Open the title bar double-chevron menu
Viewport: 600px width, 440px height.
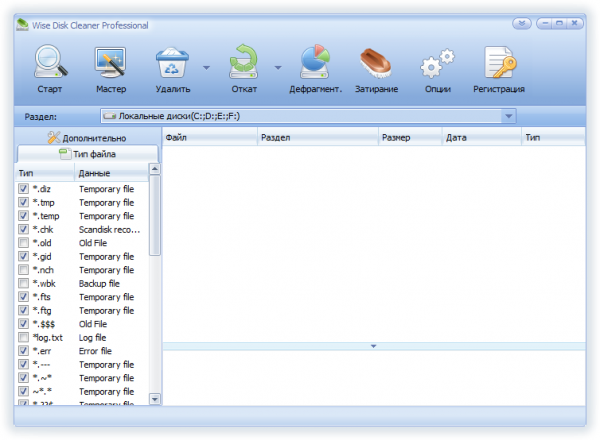(x=522, y=24)
